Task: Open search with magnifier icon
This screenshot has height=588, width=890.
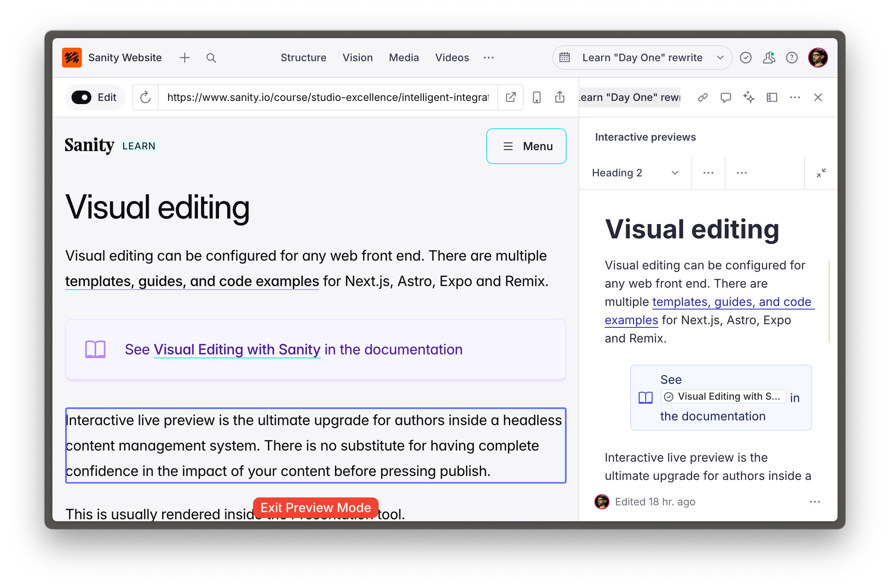Action: click(211, 58)
